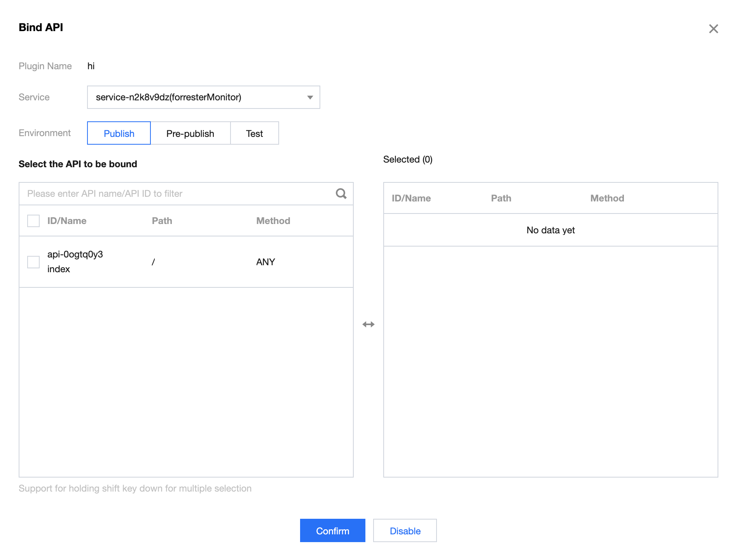Check the select-all APIs checkbox
The height and width of the screenshot is (560, 737).
tap(33, 221)
